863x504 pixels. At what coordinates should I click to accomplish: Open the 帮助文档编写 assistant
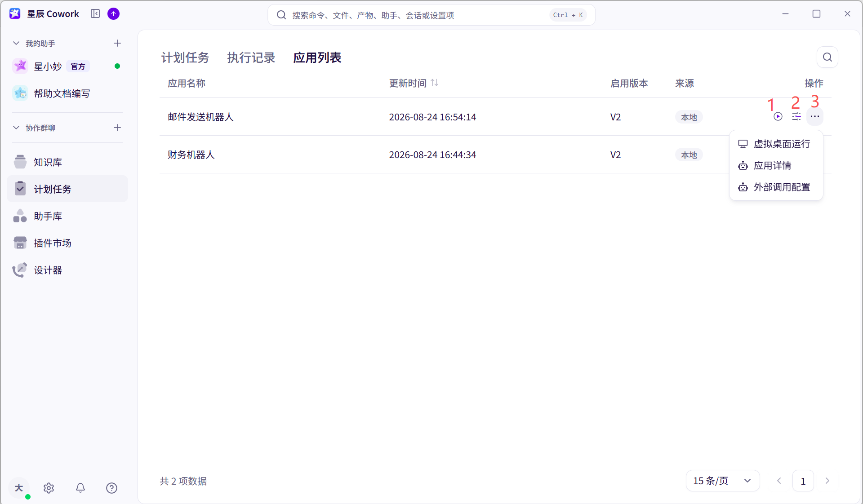(67, 93)
